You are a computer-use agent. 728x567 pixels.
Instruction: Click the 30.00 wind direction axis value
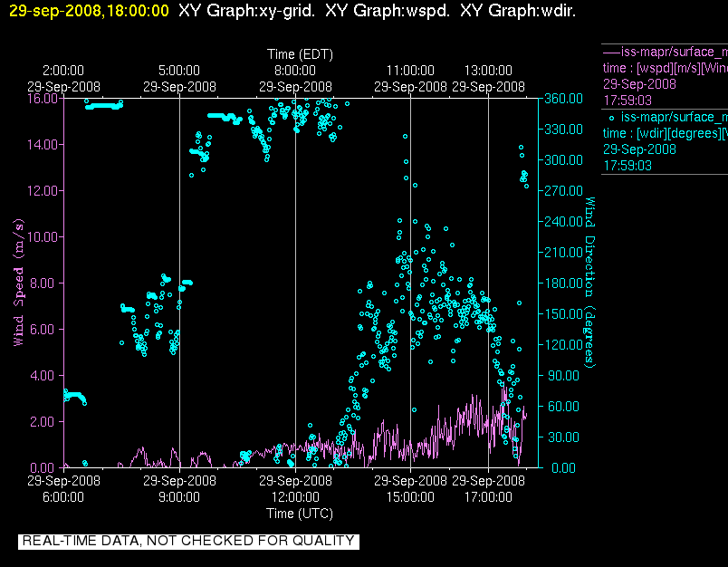(x=563, y=437)
